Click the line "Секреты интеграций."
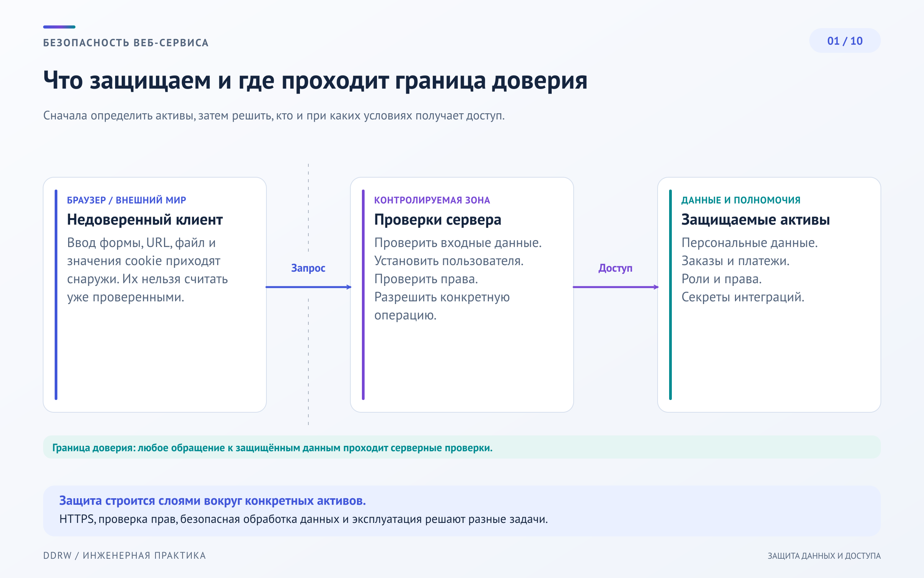 (x=743, y=297)
